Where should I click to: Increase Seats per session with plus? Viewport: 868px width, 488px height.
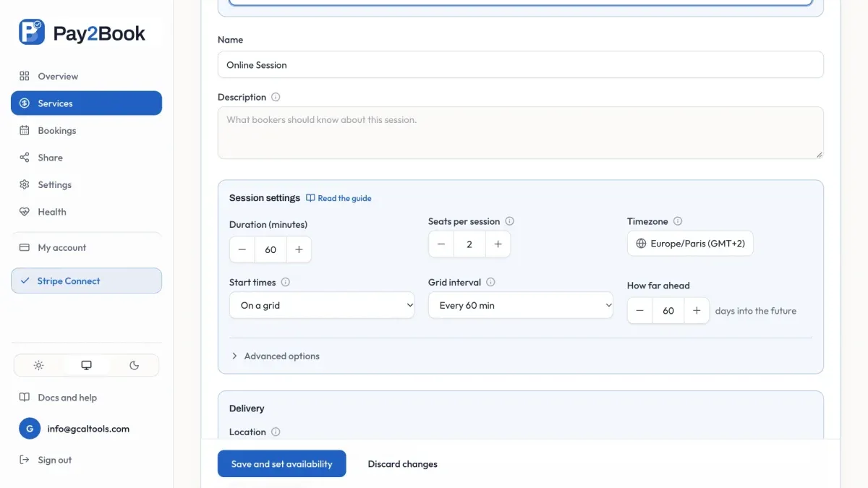point(498,244)
